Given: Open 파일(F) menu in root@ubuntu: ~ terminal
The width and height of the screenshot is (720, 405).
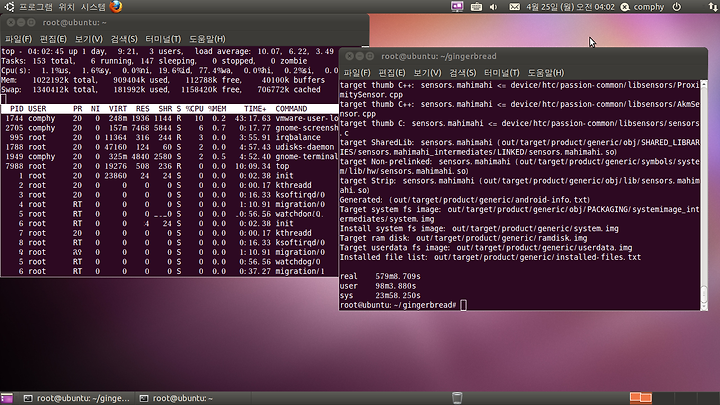Looking at the screenshot, I should pos(18,39).
